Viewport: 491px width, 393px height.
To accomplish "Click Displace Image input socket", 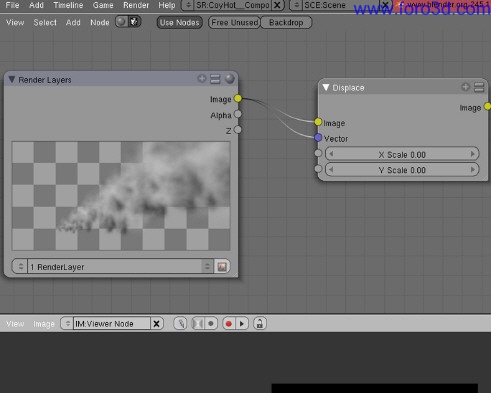I will [318, 122].
